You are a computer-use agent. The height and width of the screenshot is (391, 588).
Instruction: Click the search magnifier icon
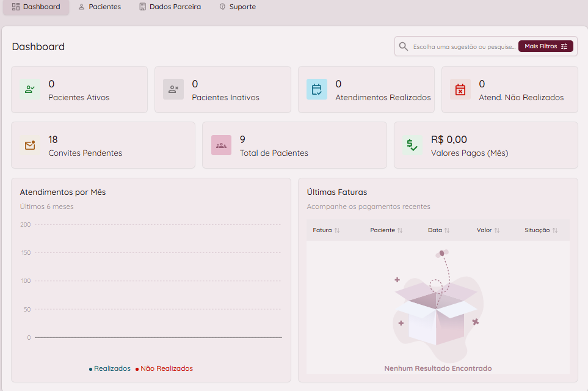[x=404, y=46]
